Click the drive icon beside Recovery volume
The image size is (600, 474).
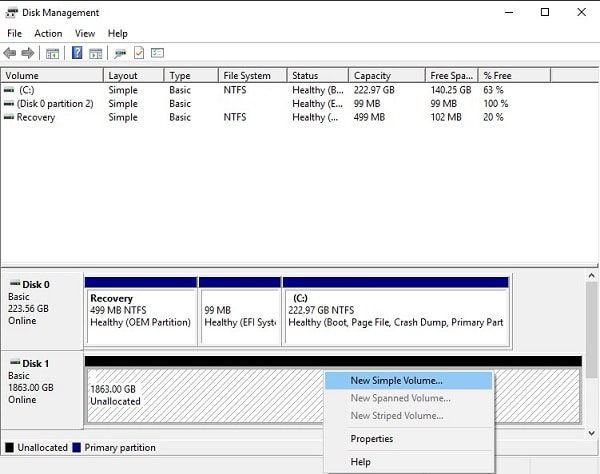(9, 117)
